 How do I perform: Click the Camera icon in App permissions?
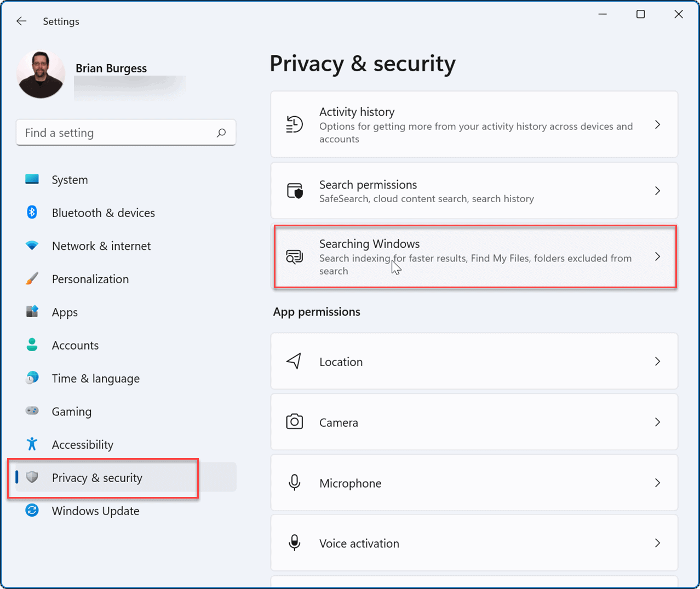294,422
